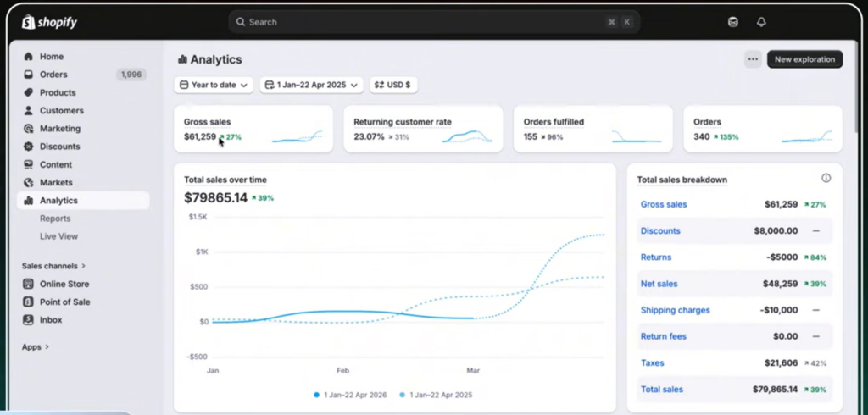Click the Gross sales card sparkline chart
Image resolution: width=868 pixels, height=415 pixels.
[298, 136]
